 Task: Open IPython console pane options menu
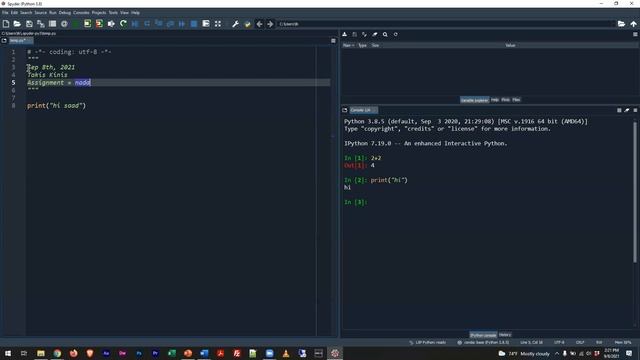pyautogui.click(x=635, y=110)
